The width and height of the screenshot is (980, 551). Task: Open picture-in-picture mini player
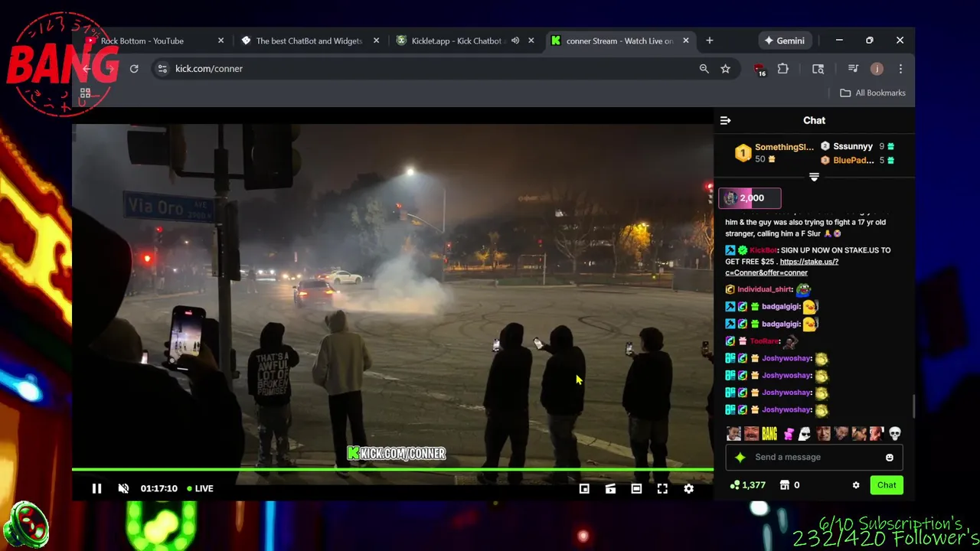pos(584,488)
